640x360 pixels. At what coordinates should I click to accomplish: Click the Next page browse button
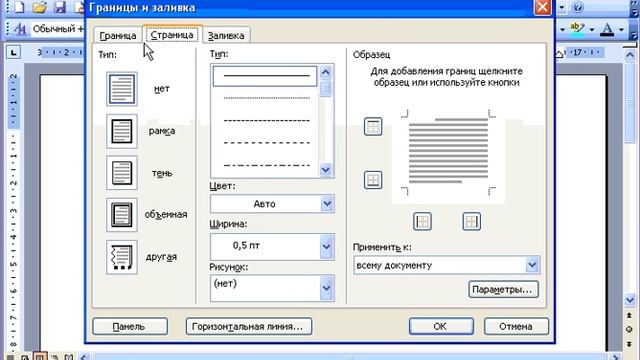coord(629,344)
